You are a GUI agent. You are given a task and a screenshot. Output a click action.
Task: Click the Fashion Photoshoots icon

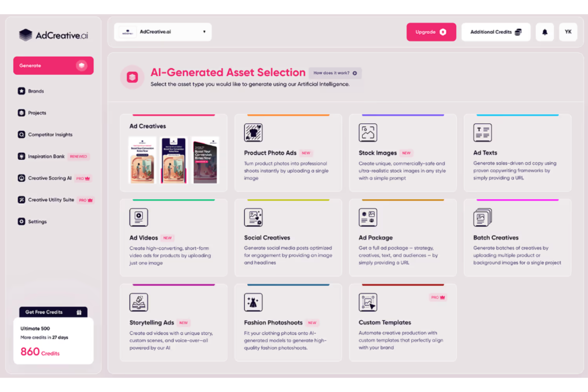click(x=253, y=302)
